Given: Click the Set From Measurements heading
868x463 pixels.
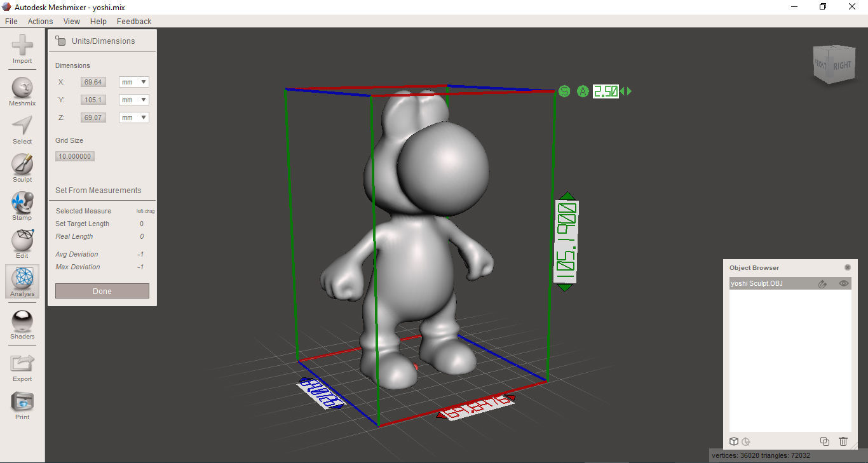Looking at the screenshot, I should pyautogui.click(x=98, y=191).
